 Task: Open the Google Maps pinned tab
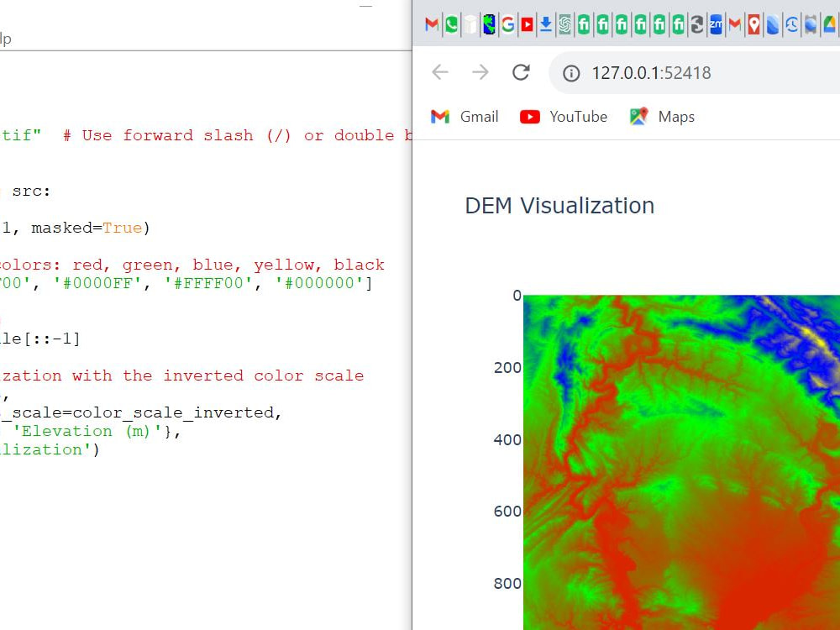754,25
